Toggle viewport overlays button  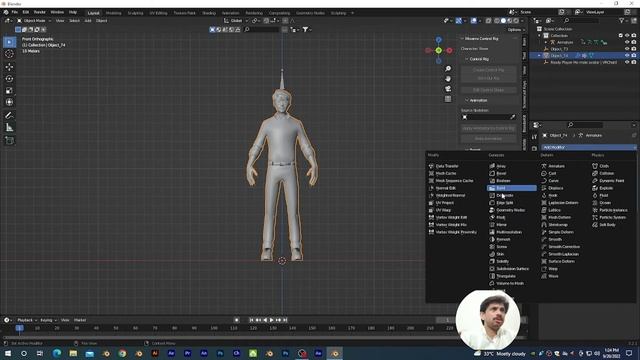(x=473, y=20)
